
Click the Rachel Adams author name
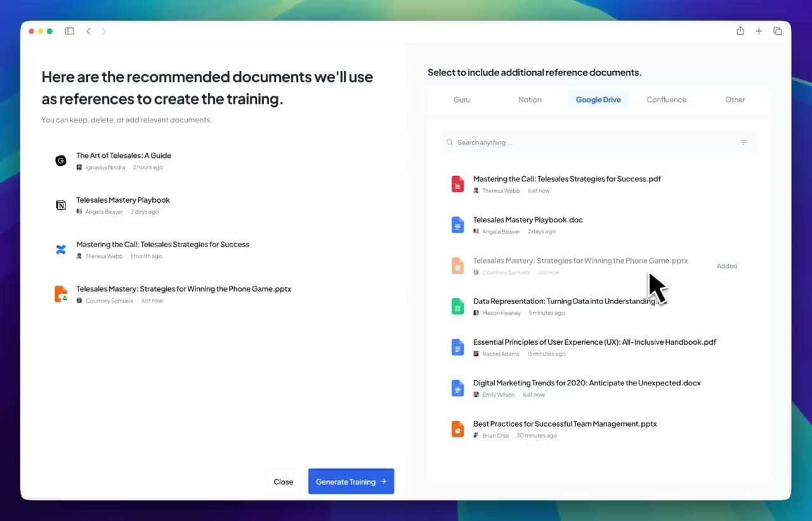tap(501, 354)
